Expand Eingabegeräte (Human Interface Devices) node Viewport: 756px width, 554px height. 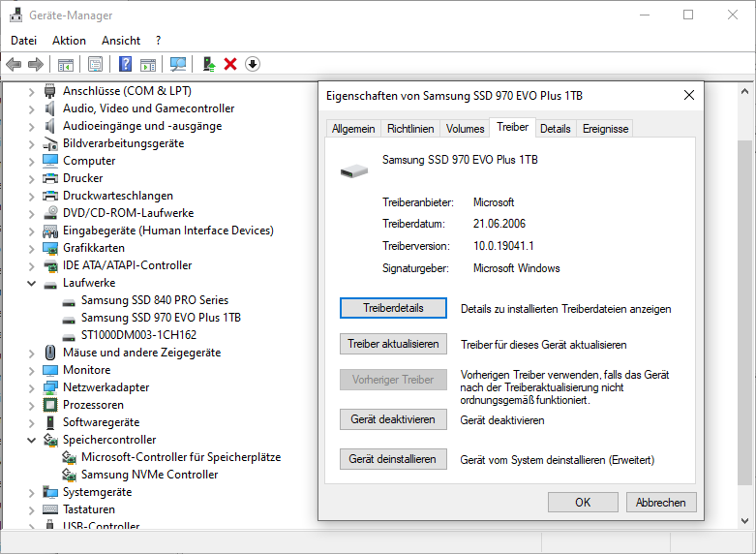click(31, 231)
